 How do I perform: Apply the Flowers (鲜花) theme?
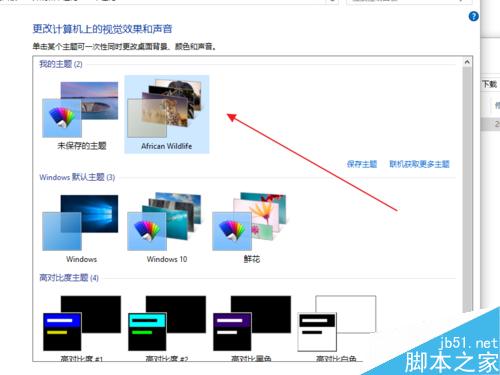tap(250, 221)
